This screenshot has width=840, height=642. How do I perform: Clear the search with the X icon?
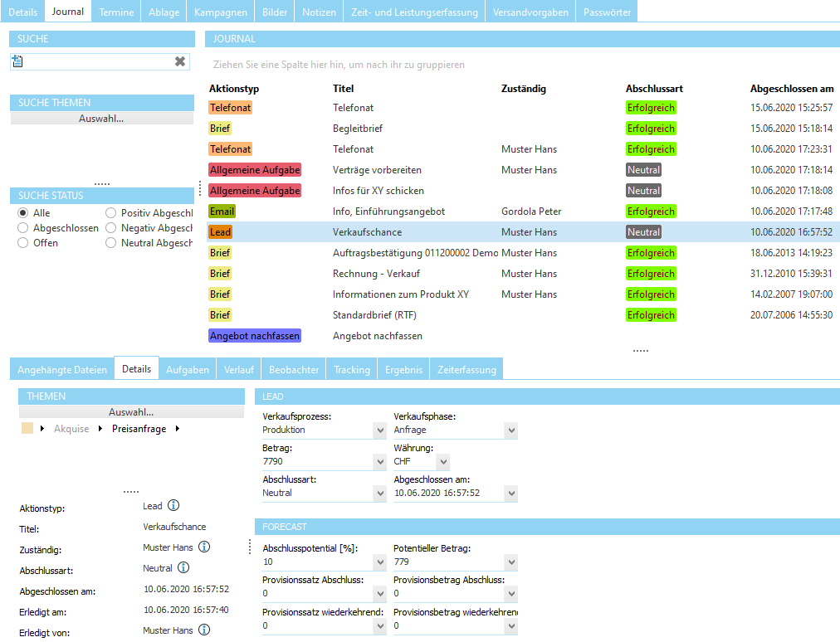coord(181,61)
